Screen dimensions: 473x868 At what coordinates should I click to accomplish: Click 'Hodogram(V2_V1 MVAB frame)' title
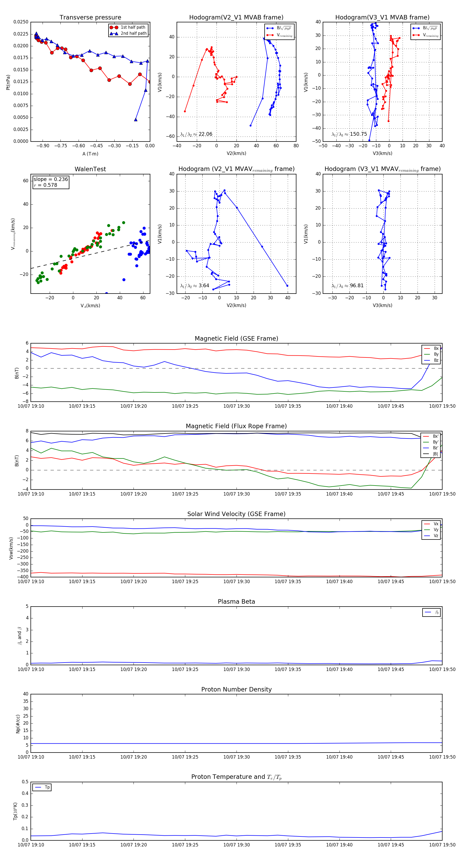pyautogui.click(x=236, y=17)
